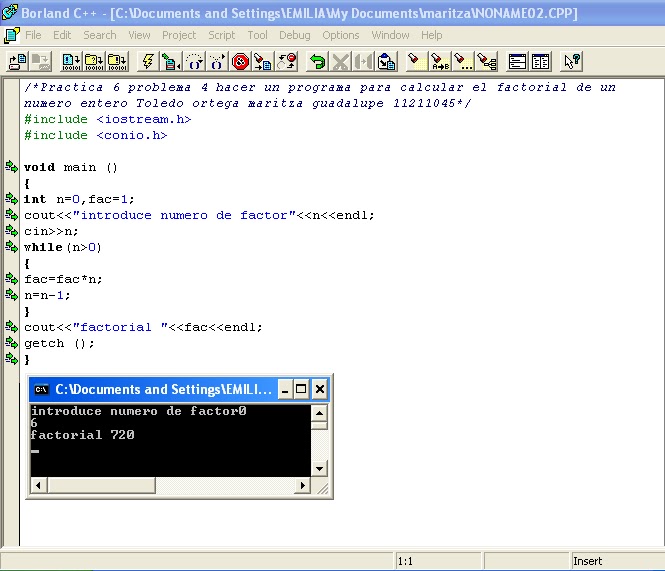
Task: Click the Borland C++ title bar app icon
Action: [10, 12]
